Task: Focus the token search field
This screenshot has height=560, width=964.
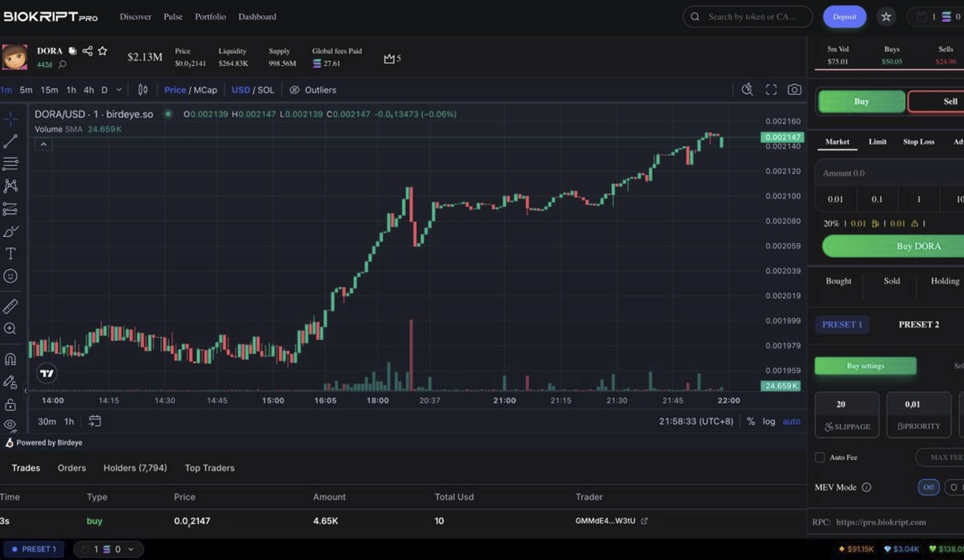Action: tap(747, 17)
